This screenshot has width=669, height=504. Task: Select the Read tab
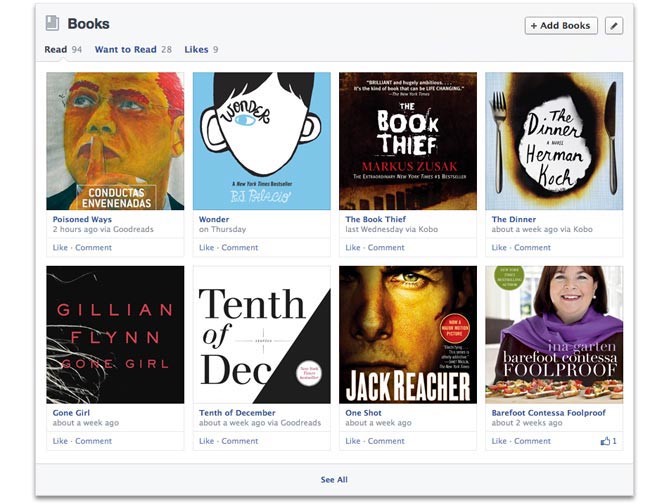56,49
